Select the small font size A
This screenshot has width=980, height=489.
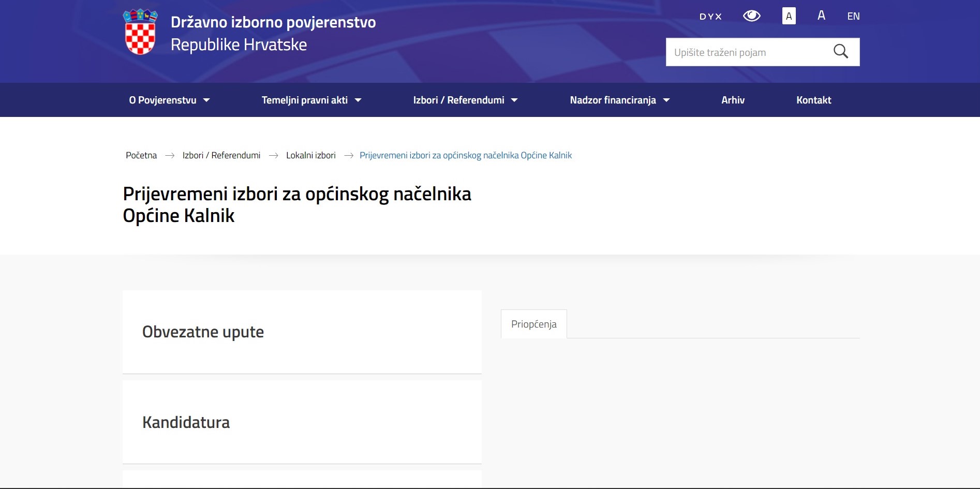[x=789, y=16]
